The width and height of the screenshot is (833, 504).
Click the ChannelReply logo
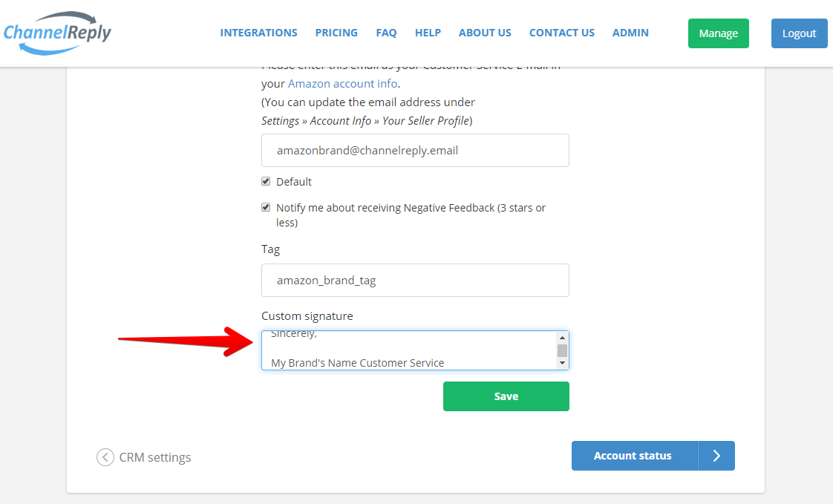click(57, 33)
